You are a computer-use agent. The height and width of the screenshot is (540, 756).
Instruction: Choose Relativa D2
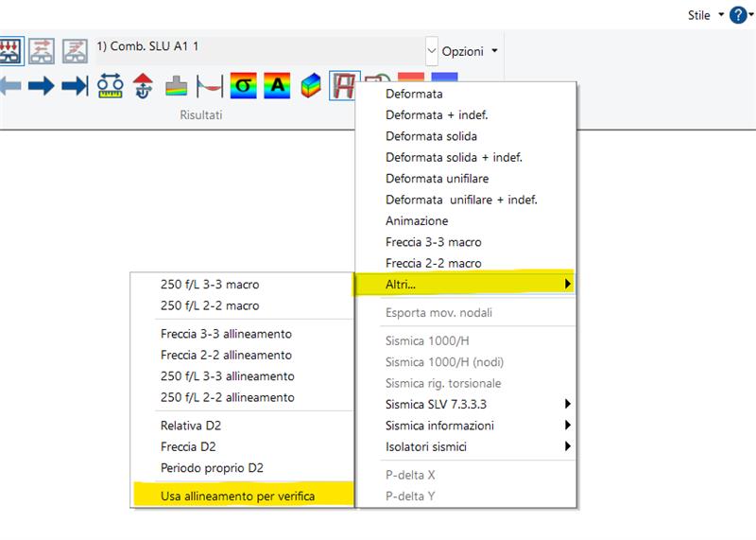(x=242, y=426)
